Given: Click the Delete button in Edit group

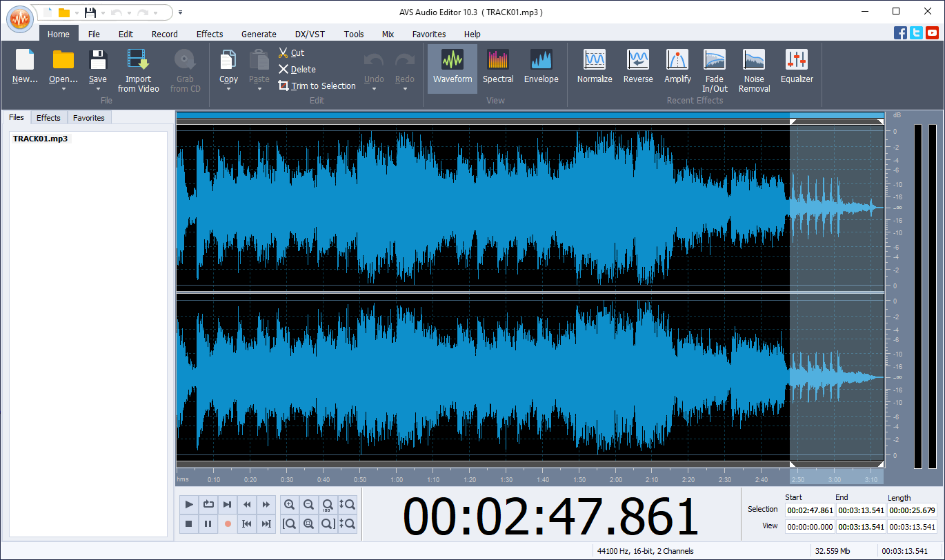Looking at the screenshot, I should pos(297,70).
